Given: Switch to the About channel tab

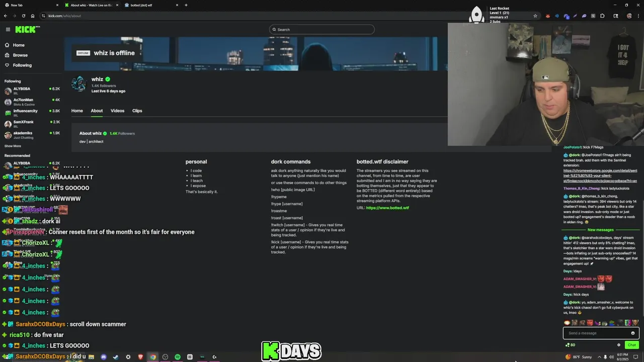Looking at the screenshot, I should coord(97,111).
